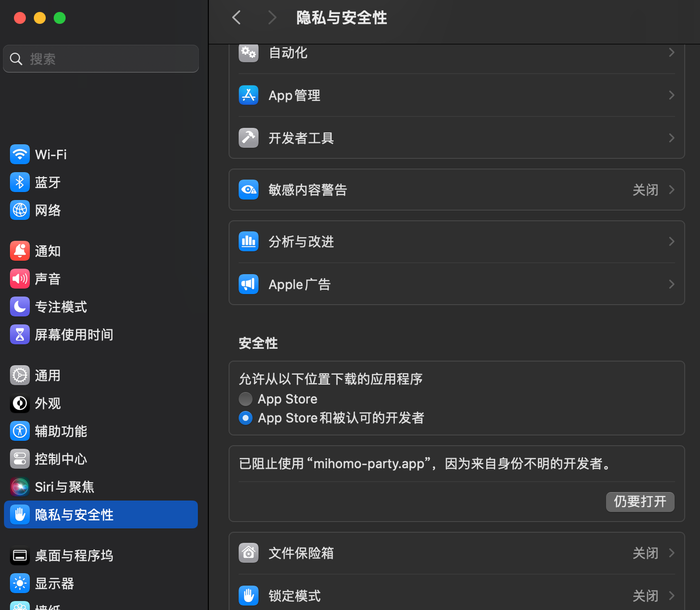Click the Wi-Fi icon in sidebar
The width and height of the screenshot is (700, 610).
coord(20,154)
